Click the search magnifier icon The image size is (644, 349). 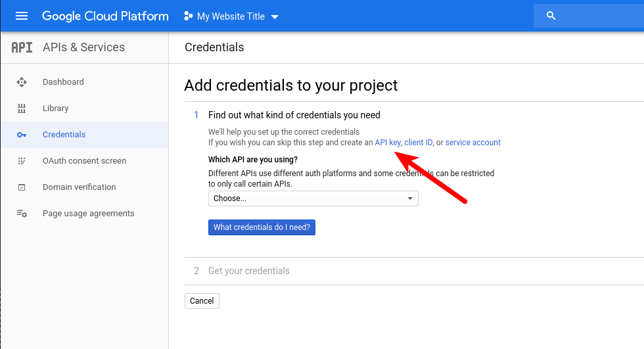tap(551, 16)
